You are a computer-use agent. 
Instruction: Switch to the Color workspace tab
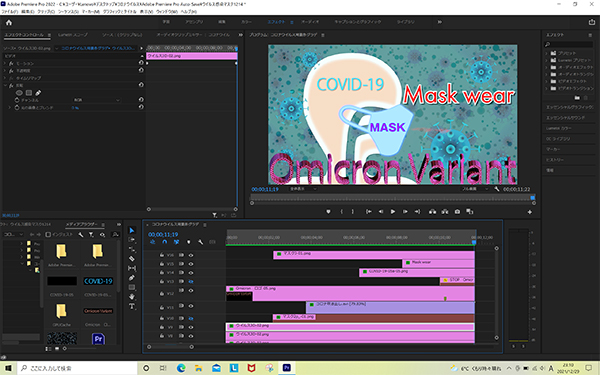pos(246,22)
